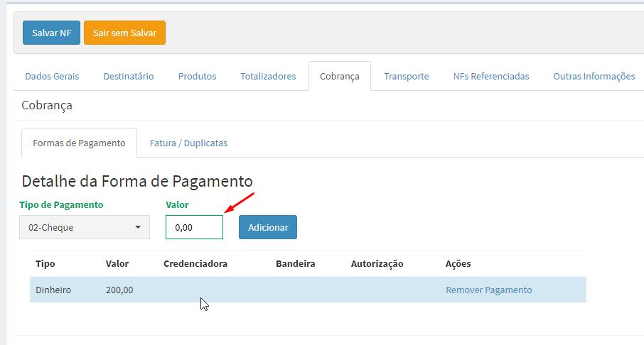
Task: Switch to Fatura / Duplicatas sub-tab
Action: pyautogui.click(x=188, y=143)
